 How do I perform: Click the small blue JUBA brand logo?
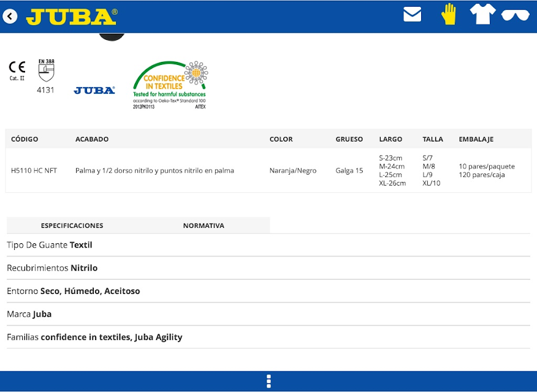[x=94, y=90]
